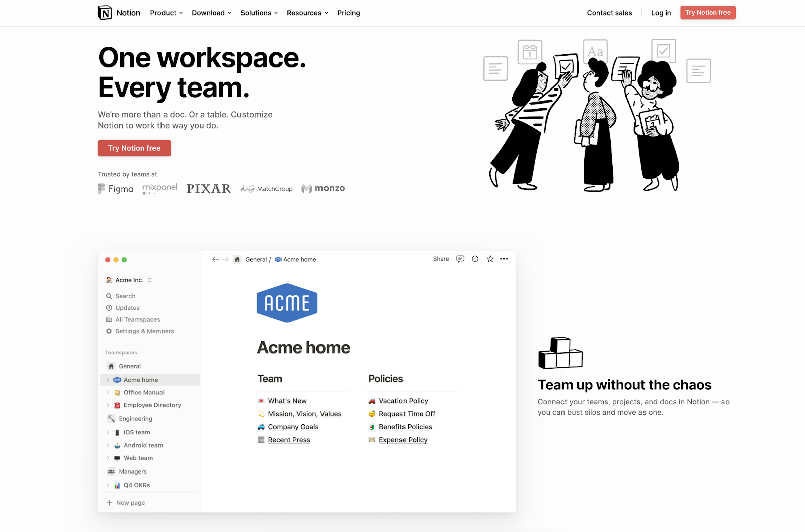Expand the Solutions menu
Screen dimensions: 805x532
(259, 13)
